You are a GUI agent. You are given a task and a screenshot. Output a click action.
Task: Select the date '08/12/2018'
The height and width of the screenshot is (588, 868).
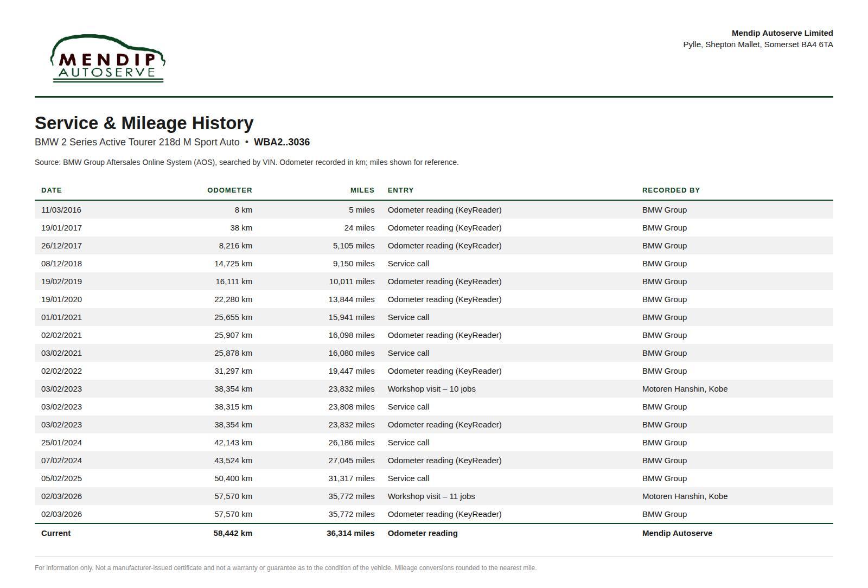pyautogui.click(x=61, y=264)
